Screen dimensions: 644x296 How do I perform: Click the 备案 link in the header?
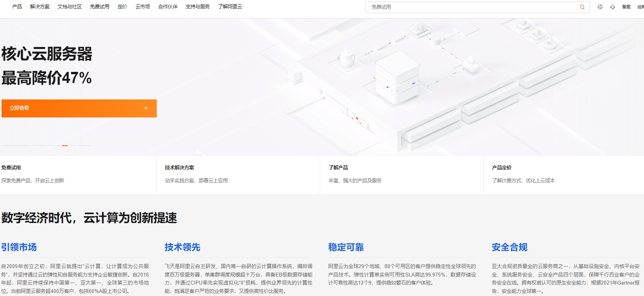click(x=626, y=7)
